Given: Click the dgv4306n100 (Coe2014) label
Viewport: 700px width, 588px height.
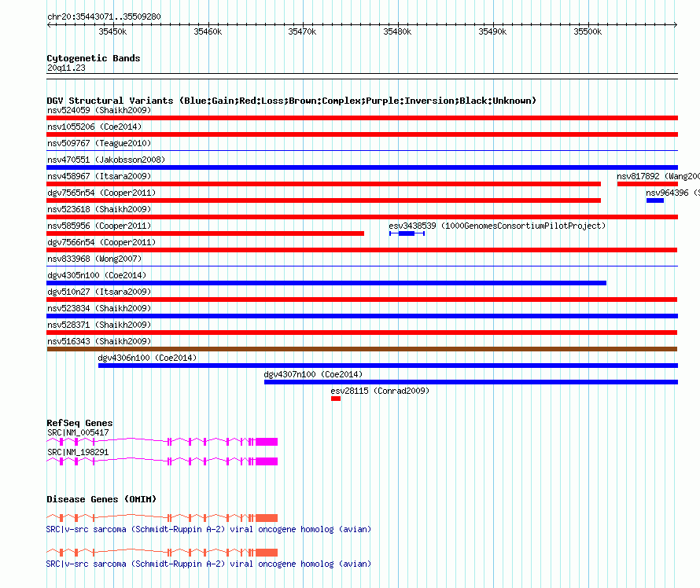Looking at the screenshot, I should [147, 358].
